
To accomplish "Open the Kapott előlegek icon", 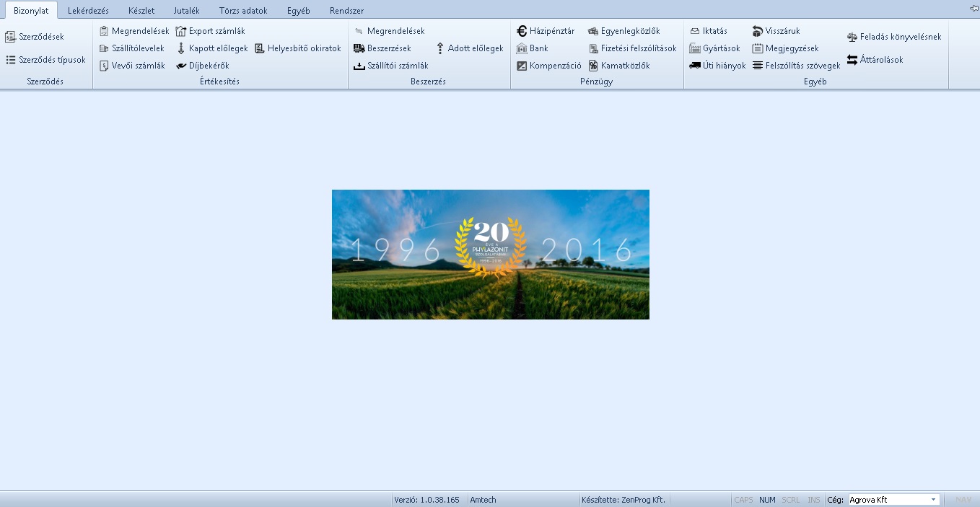I will click(x=181, y=48).
